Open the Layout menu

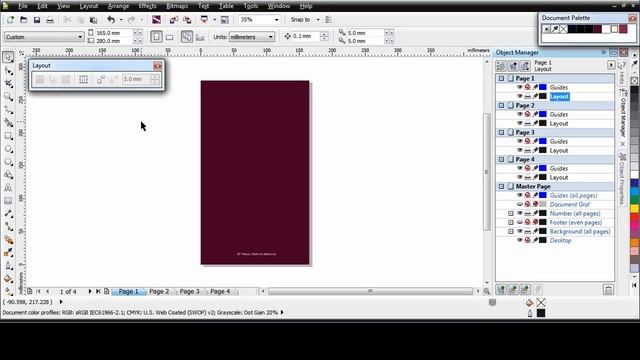pyautogui.click(x=89, y=6)
